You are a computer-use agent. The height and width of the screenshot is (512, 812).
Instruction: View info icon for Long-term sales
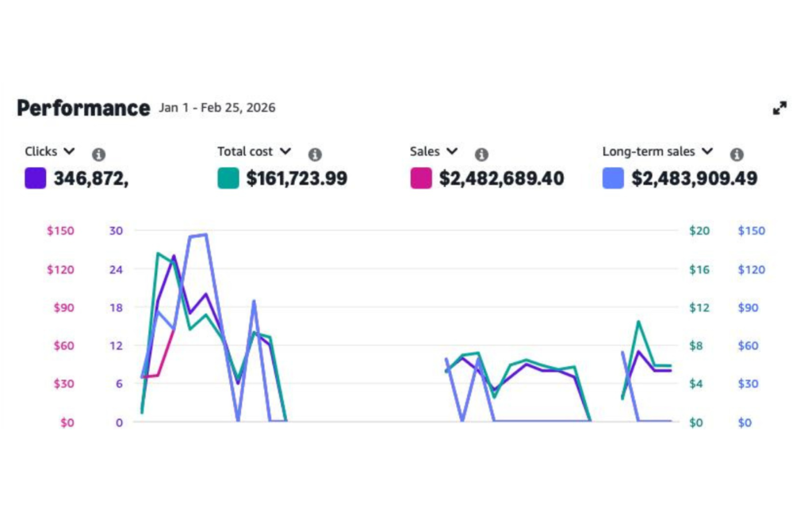tap(737, 155)
